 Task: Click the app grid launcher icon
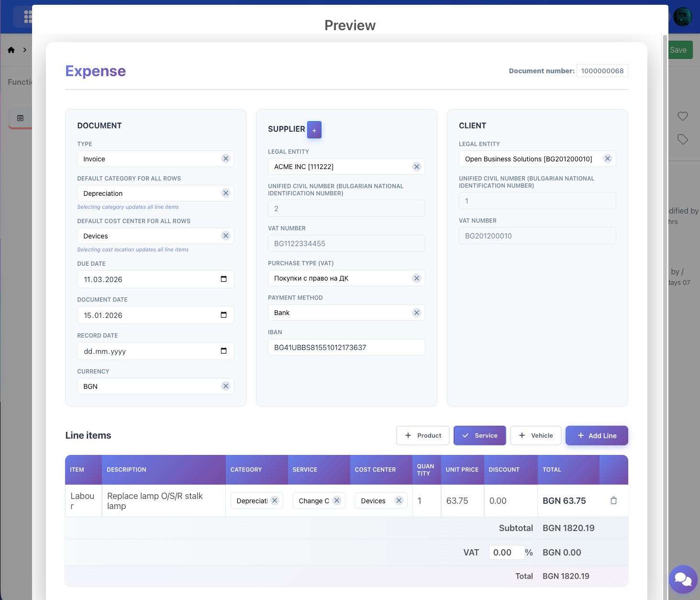click(28, 16)
